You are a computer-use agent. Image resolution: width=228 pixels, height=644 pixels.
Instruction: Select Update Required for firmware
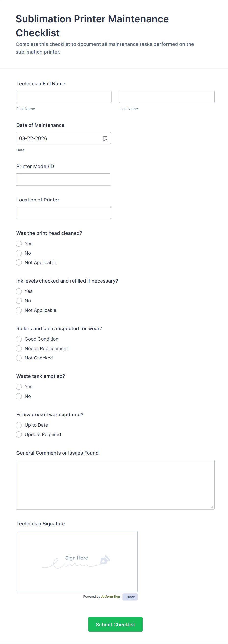pos(19,434)
